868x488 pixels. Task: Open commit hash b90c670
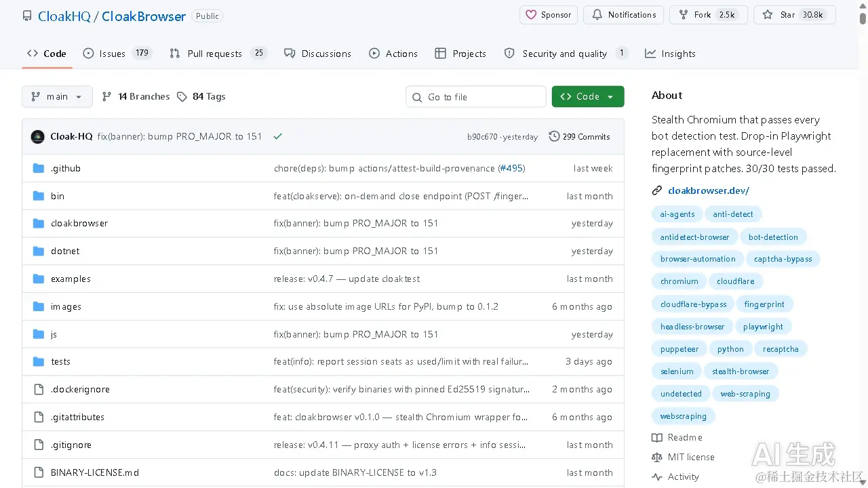coord(481,137)
